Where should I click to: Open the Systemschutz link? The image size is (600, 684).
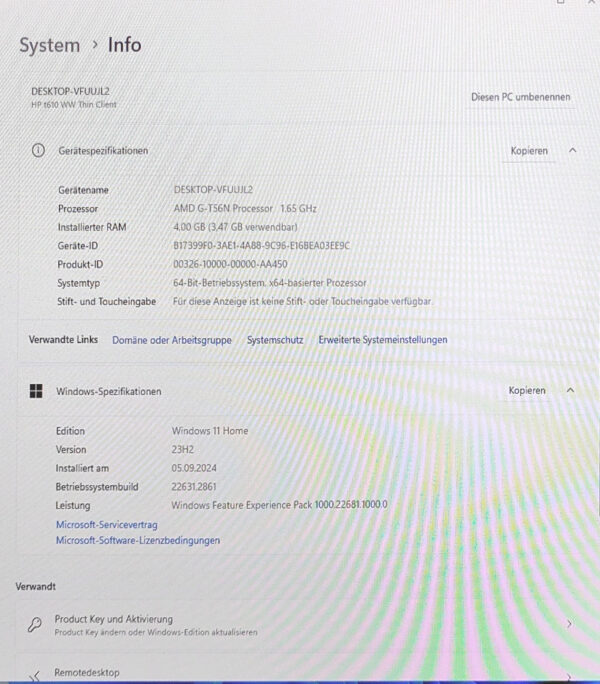[275, 340]
